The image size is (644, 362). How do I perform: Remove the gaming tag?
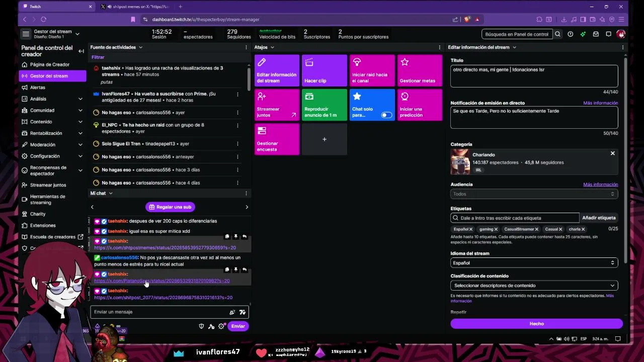[x=496, y=229]
